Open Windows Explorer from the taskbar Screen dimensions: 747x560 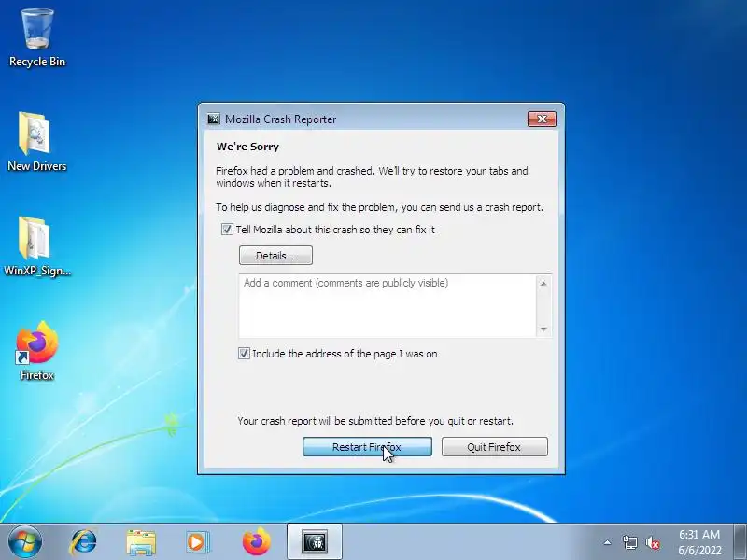tap(141, 542)
